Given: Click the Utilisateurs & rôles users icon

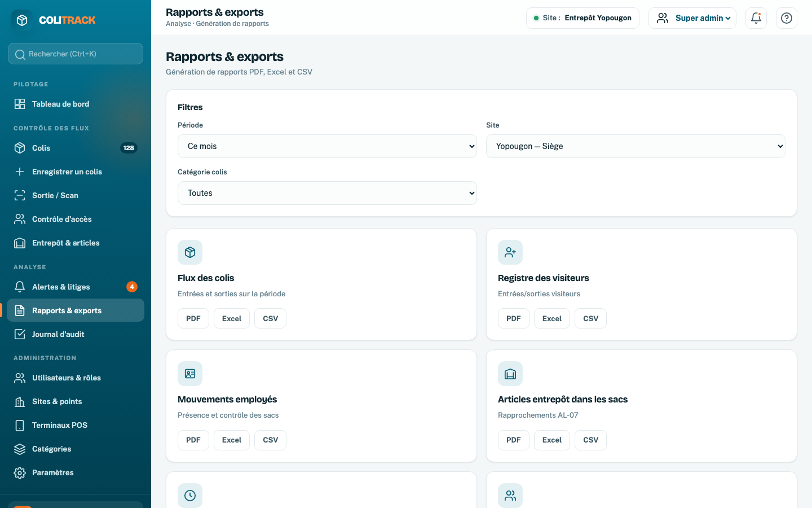Looking at the screenshot, I should coord(20,378).
